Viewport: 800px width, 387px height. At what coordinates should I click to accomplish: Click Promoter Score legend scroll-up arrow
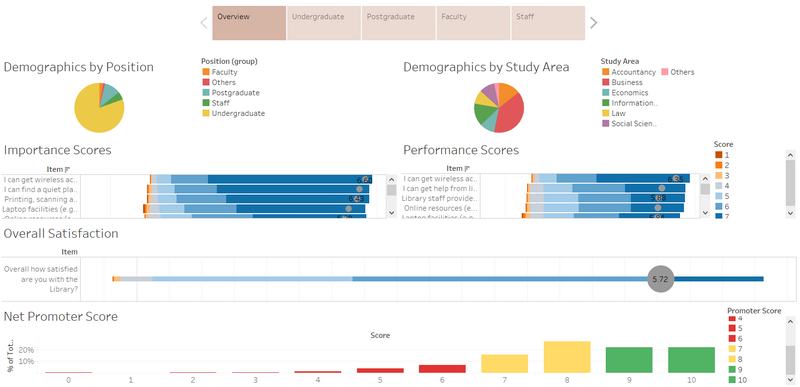[x=790, y=322]
